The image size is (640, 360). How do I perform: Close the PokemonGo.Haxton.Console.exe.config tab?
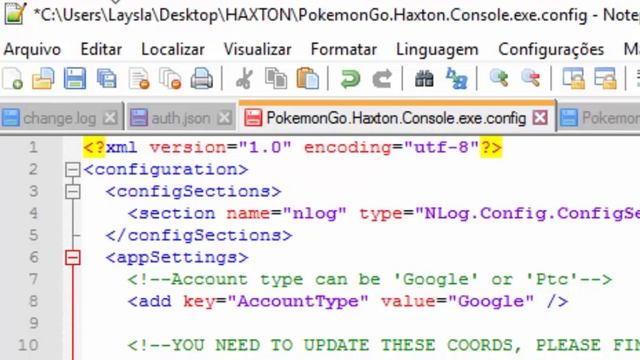pos(540,118)
